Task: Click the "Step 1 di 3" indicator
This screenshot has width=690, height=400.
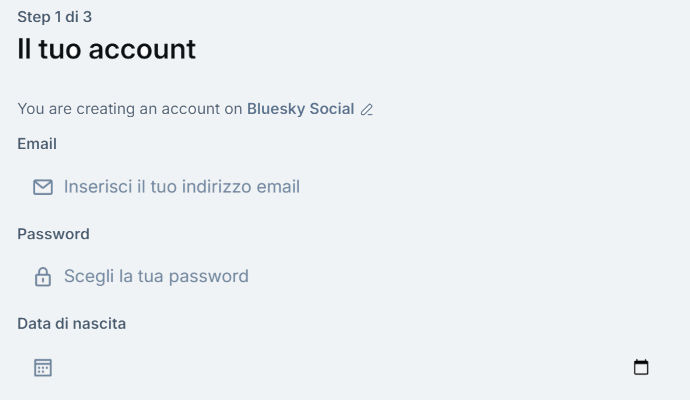Action: coord(54,17)
